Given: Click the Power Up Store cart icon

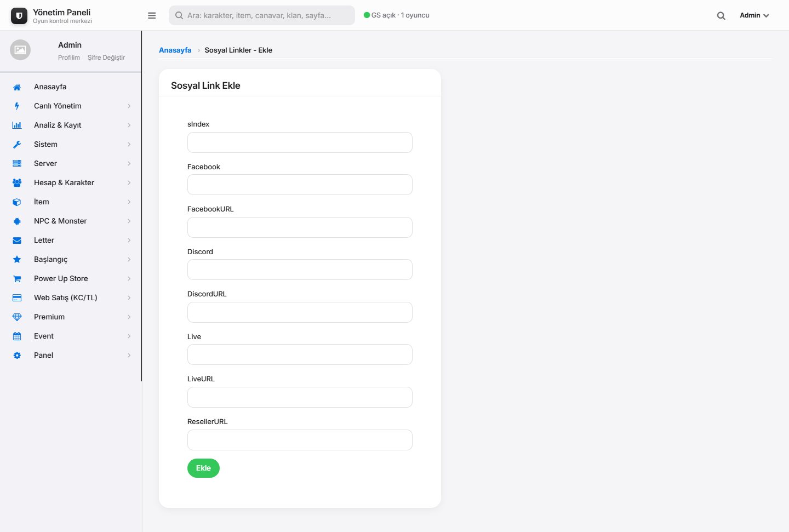Looking at the screenshot, I should (17, 279).
